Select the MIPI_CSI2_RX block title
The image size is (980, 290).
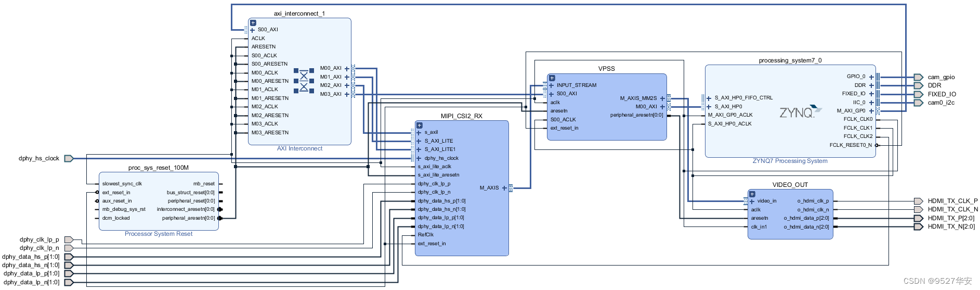(x=462, y=116)
